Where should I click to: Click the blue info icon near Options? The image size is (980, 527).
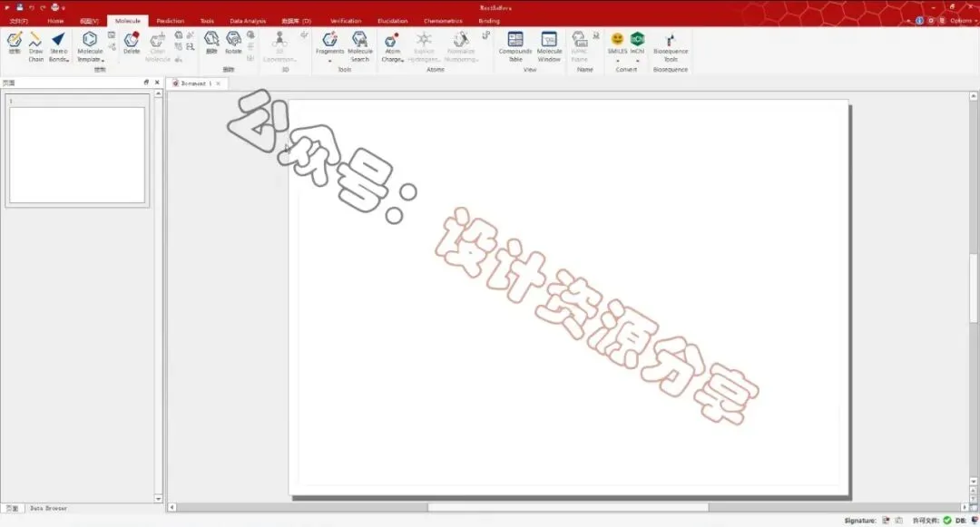pos(919,21)
